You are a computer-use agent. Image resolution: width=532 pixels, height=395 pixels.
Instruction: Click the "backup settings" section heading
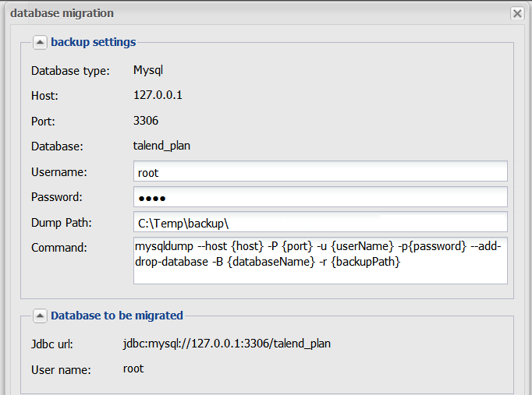(93, 42)
